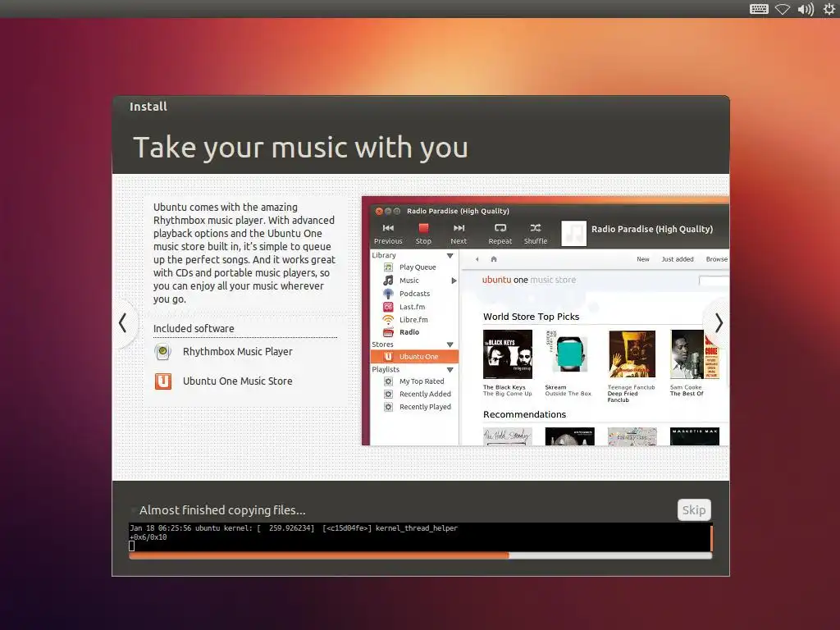Click the Rhythmbox Music Player icon

(163, 352)
